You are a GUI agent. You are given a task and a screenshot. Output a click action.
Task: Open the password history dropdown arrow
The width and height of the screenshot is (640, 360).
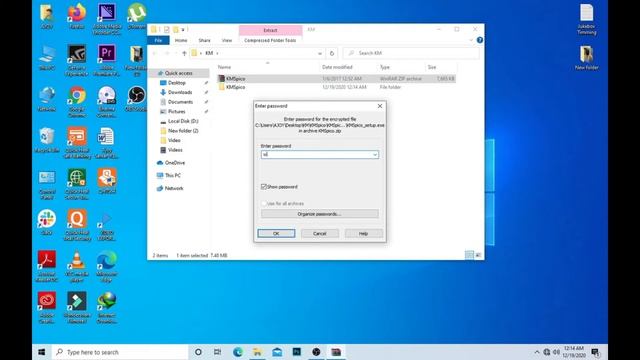[375, 155]
